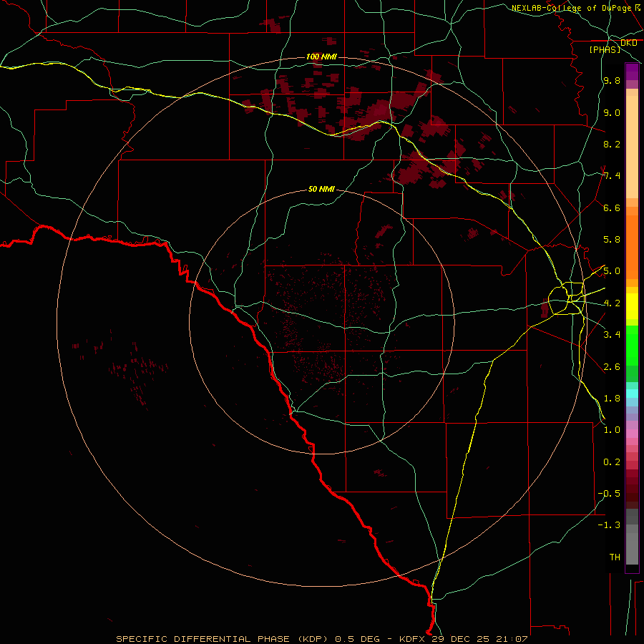Click the TH legend label
The height and width of the screenshot is (644, 644).
pyautogui.click(x=615, y=557)
